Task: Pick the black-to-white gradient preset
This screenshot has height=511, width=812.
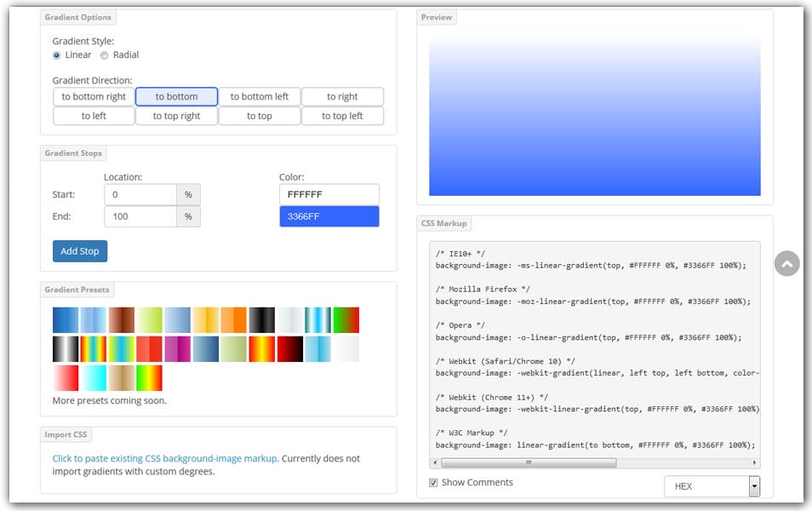Action: pyautogui.click(x=65, y=348)
